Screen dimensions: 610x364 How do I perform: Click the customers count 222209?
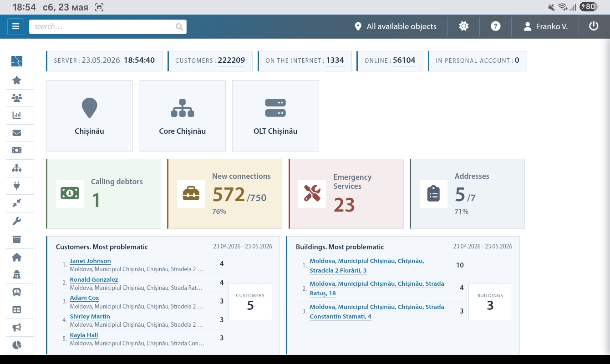click(231, 61)
